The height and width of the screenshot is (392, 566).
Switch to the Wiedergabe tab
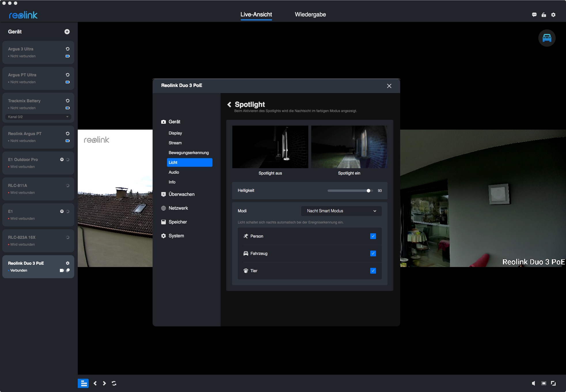click(310, 14)
